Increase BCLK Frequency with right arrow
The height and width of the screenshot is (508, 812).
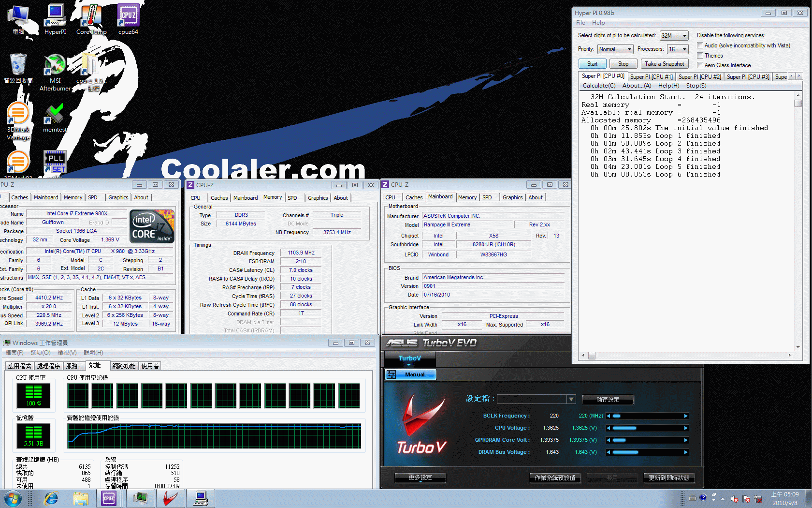tap(685, 416)
